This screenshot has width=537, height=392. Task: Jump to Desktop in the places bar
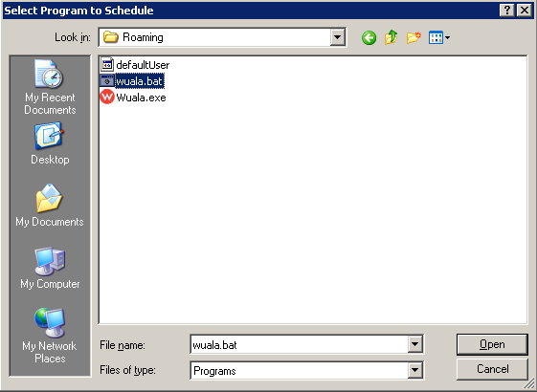click(50, 144)
